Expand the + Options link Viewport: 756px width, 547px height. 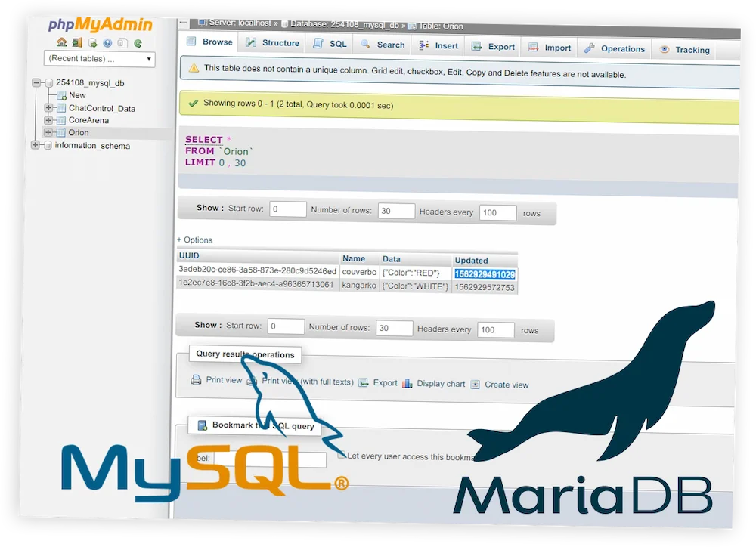[x=194, y=240]
